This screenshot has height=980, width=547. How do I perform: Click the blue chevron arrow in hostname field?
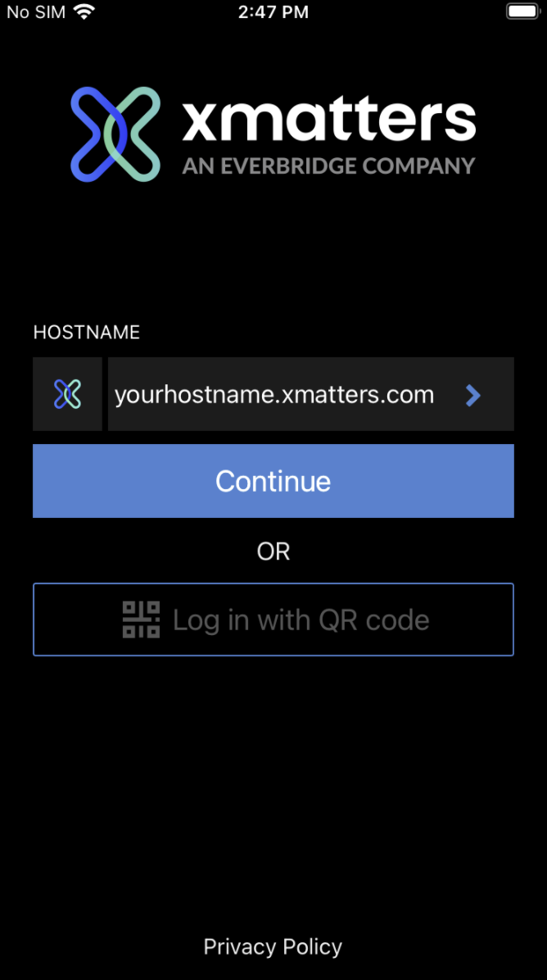coord(473,395)
